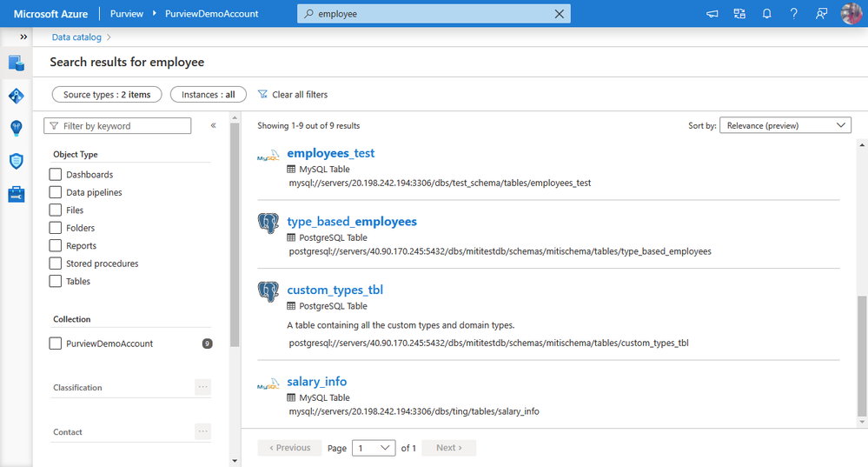Check the PurviewDemoAccount collection filter
Viewport: 868px width, 467px height.
pos(56,344)
